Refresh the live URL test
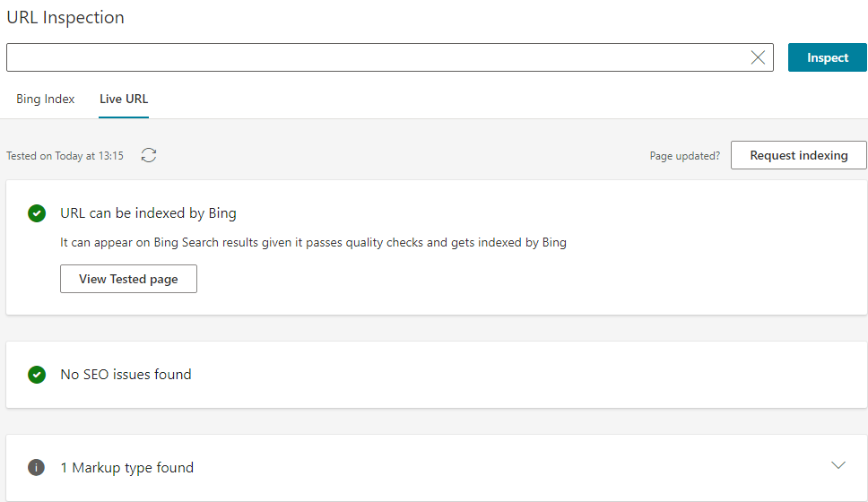This screenshot has width=868, height=502. [x=148, y=155]
